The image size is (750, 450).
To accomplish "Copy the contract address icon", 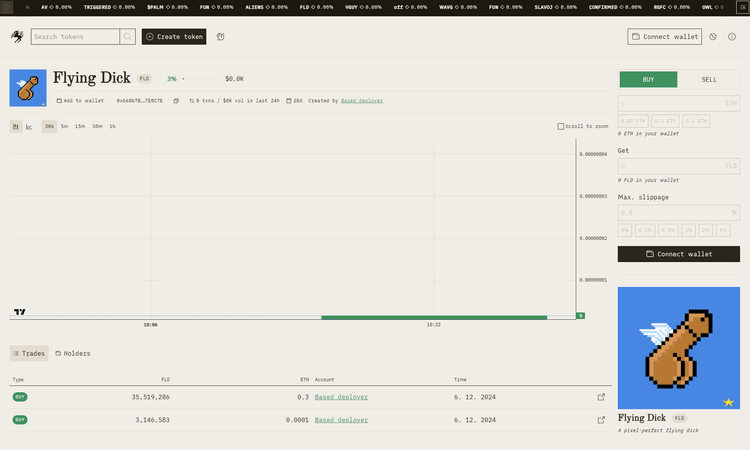I will point(176,101).
